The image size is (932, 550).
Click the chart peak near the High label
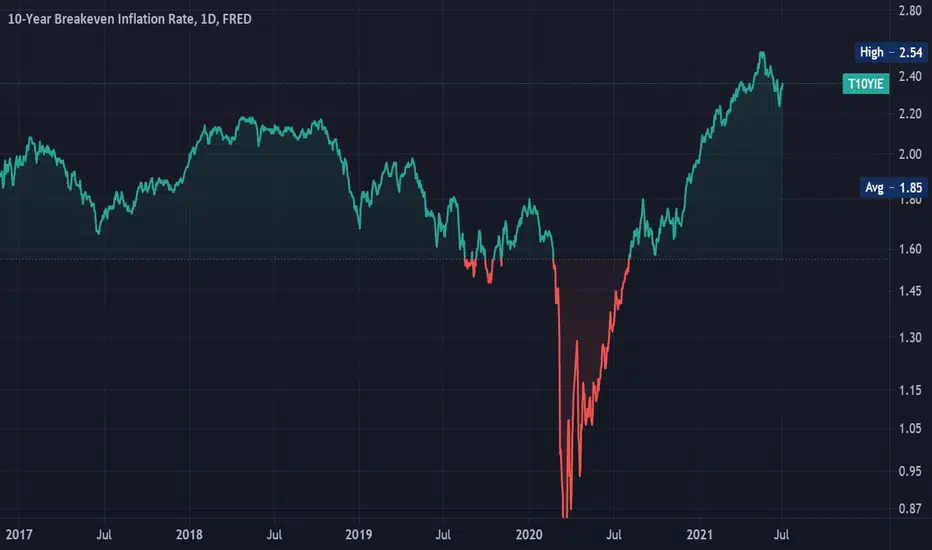762,54
